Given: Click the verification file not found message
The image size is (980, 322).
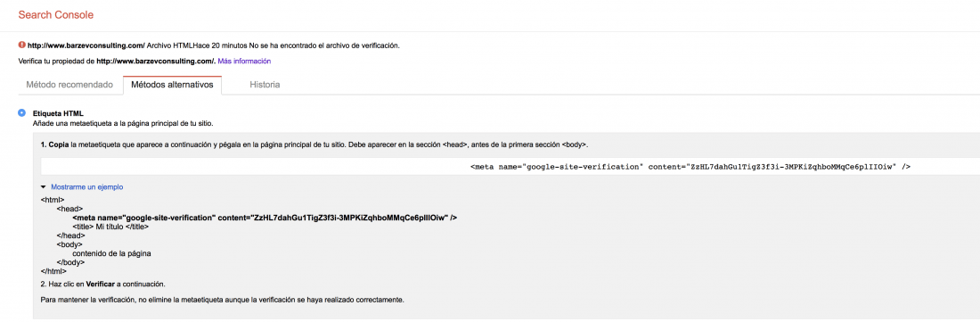Looking at the screenshot, I should (x=323, y=45).
